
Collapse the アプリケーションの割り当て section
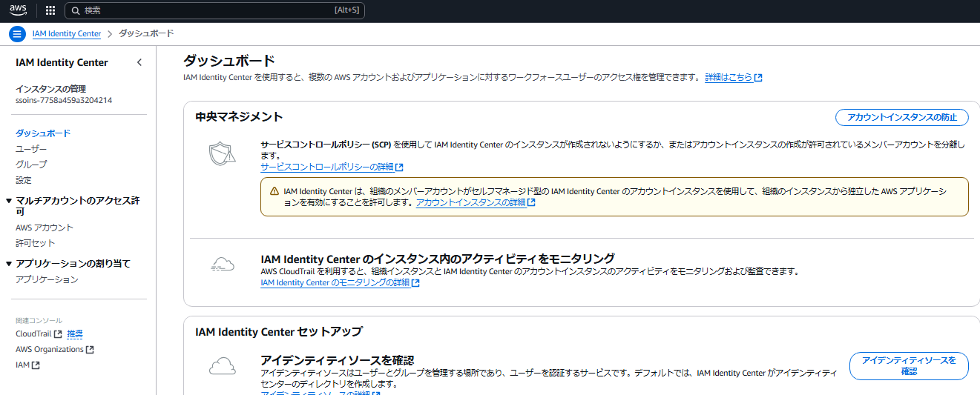pos(8,264)
